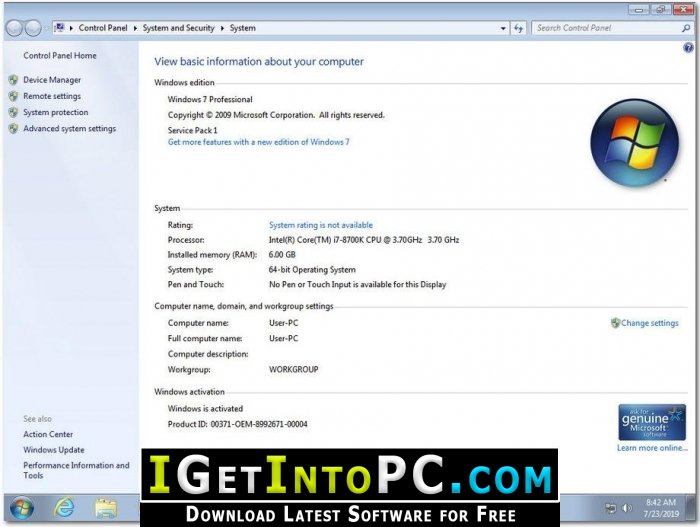Screen dimensions: 700x527
Task: Click the 64-bit Operating System value
Action: pyautogui.click(x=312, y=270)
